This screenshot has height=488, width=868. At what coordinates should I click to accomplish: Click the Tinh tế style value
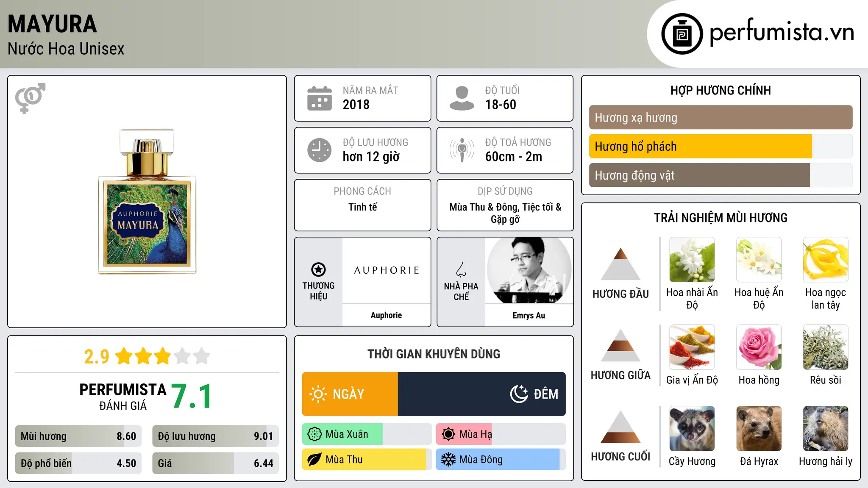362,207
